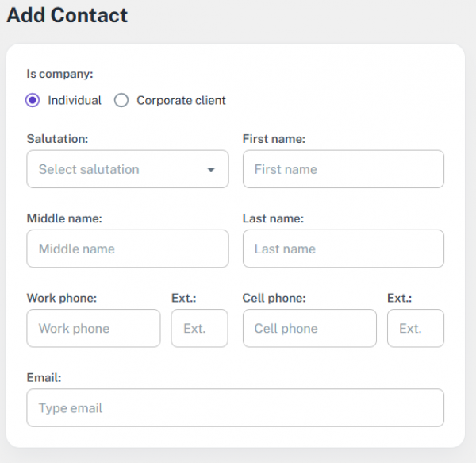
Task: Click the Work phone input field
Action: 93,328
